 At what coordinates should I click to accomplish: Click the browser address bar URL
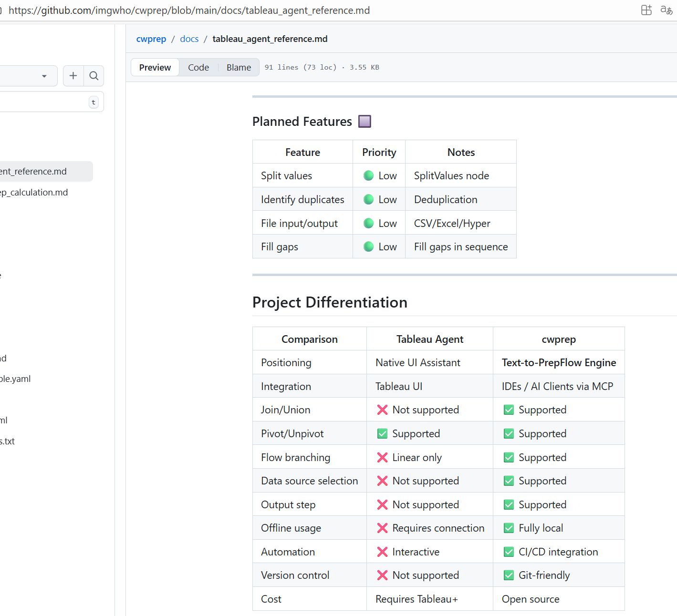(189, 10)
